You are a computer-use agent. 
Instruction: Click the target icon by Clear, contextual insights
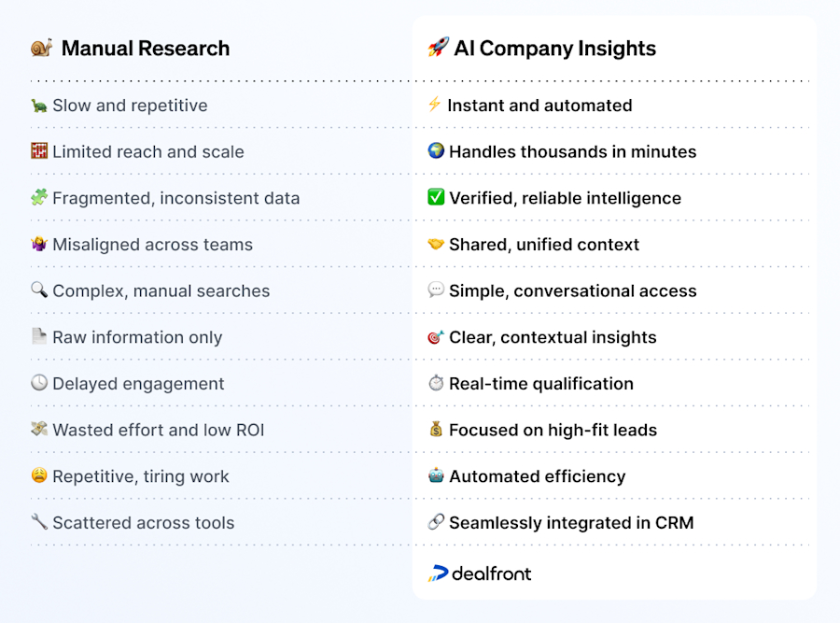pos(436,336)
